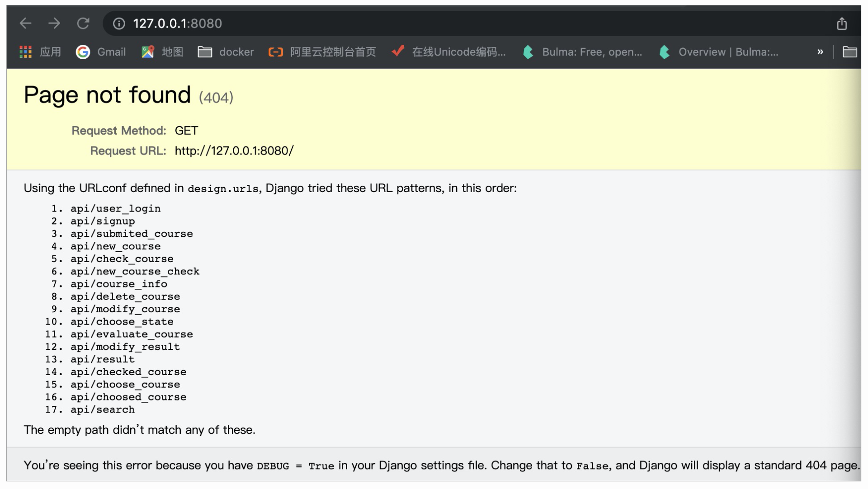This screenshot has width=868, height=489.
Task: Open the 阿里云控制台首页 bookmark
Action: coord(322,52)
